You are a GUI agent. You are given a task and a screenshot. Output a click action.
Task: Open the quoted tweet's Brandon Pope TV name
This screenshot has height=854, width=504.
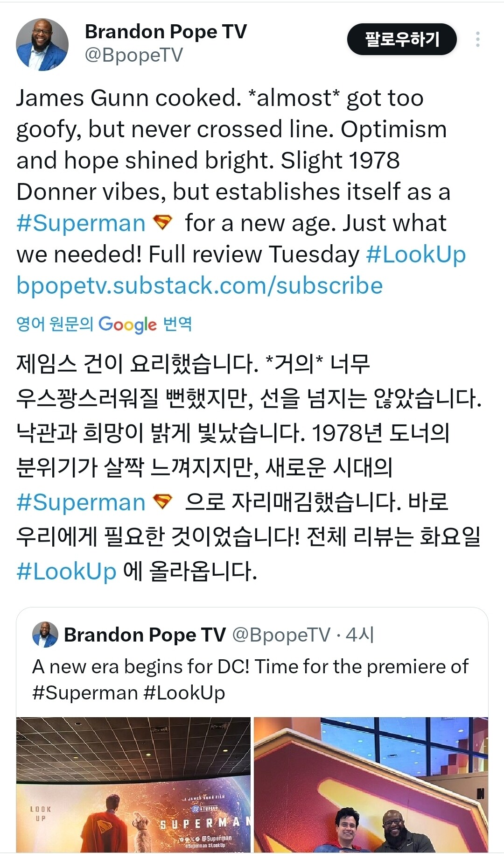click(145, 635)
